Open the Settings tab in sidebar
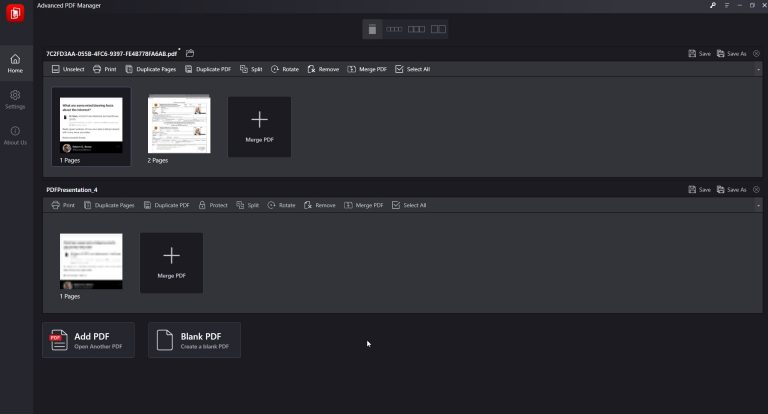 tap(15, 99)
